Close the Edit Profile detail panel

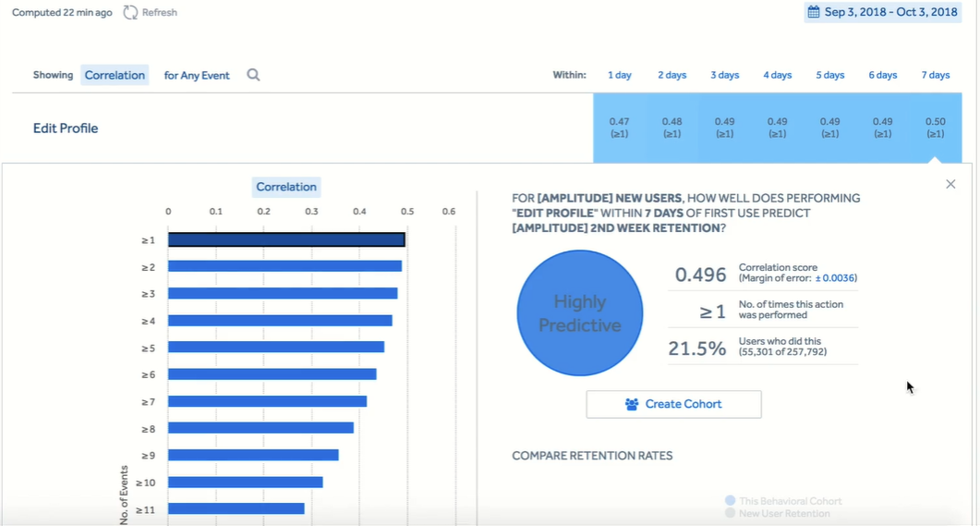point(950,184)
